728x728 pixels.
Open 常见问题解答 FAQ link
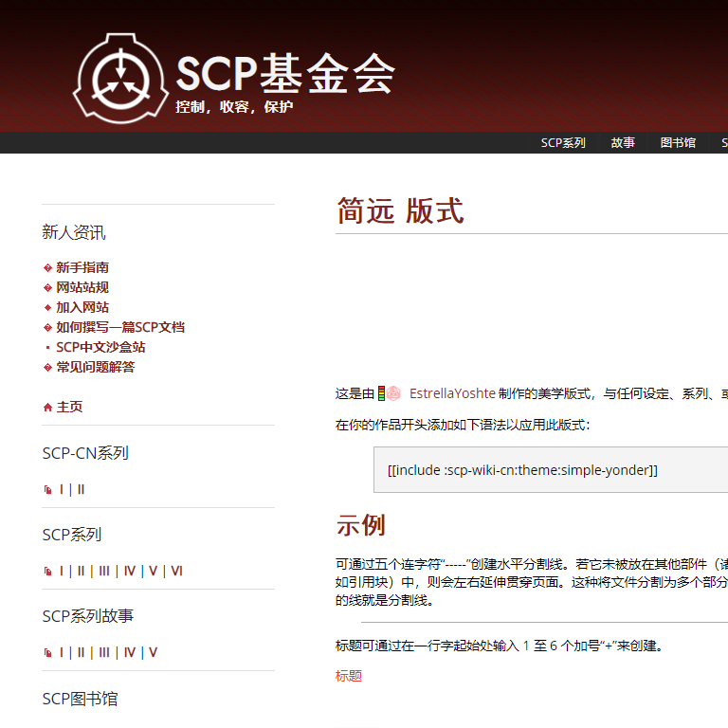(x=96, y=367)
